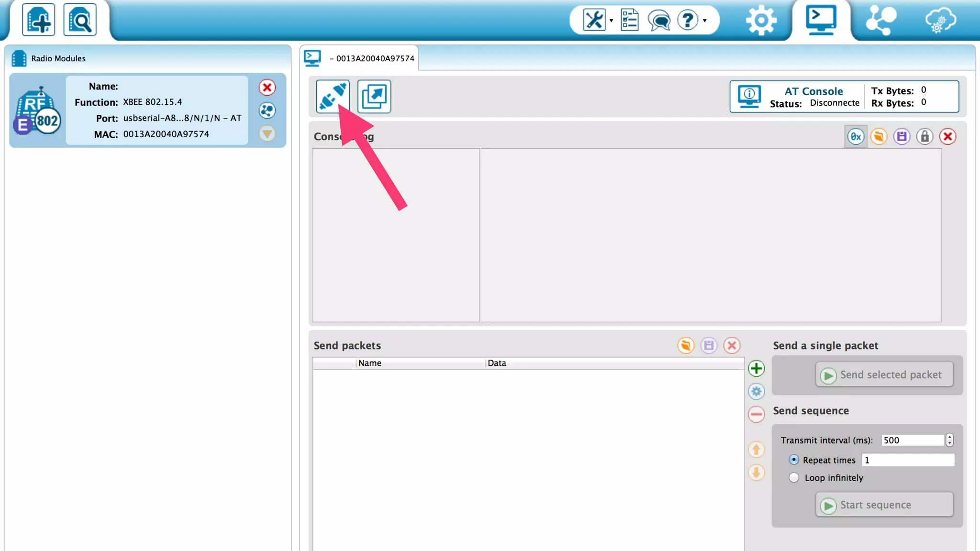Click Transmit interval stepper arrows
The height and width of the screenshot is (551, 980).
tap(949, 440)
